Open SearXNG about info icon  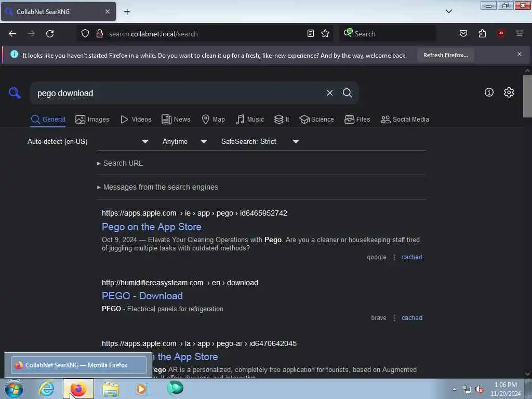[x=489, y=92]
